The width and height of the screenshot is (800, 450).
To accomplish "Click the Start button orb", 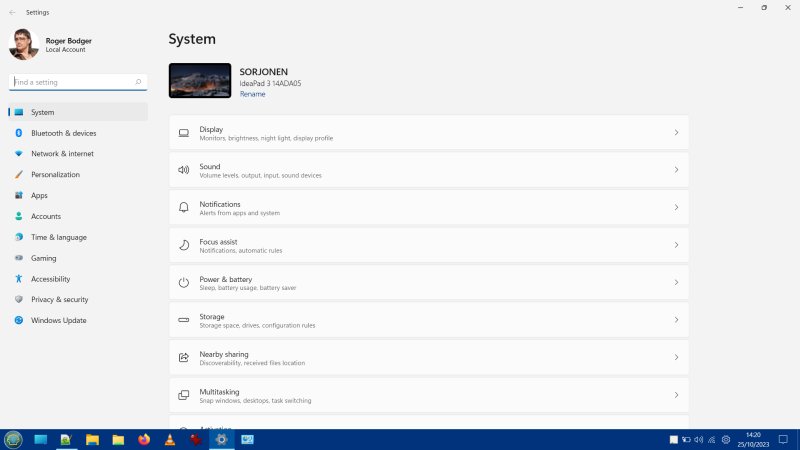I will click(x=13, y=439).
